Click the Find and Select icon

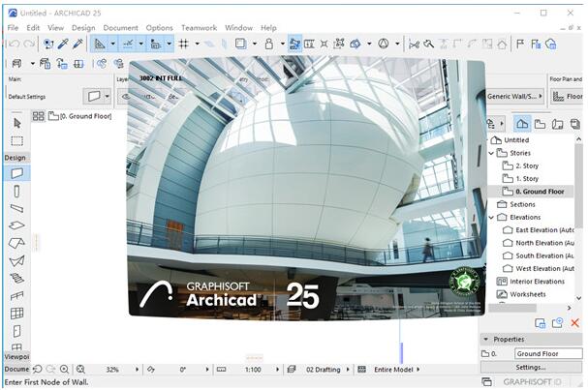pos(48,44)
